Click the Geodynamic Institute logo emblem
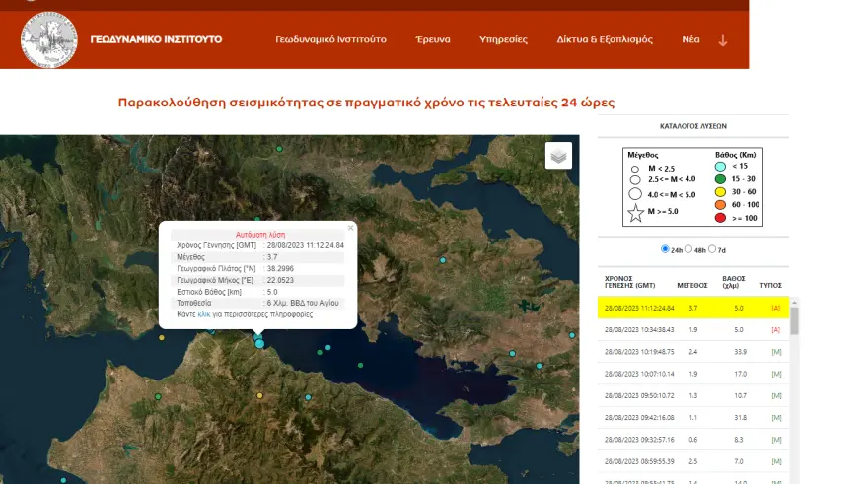This screenshot has height=484, width=868. 49,39
